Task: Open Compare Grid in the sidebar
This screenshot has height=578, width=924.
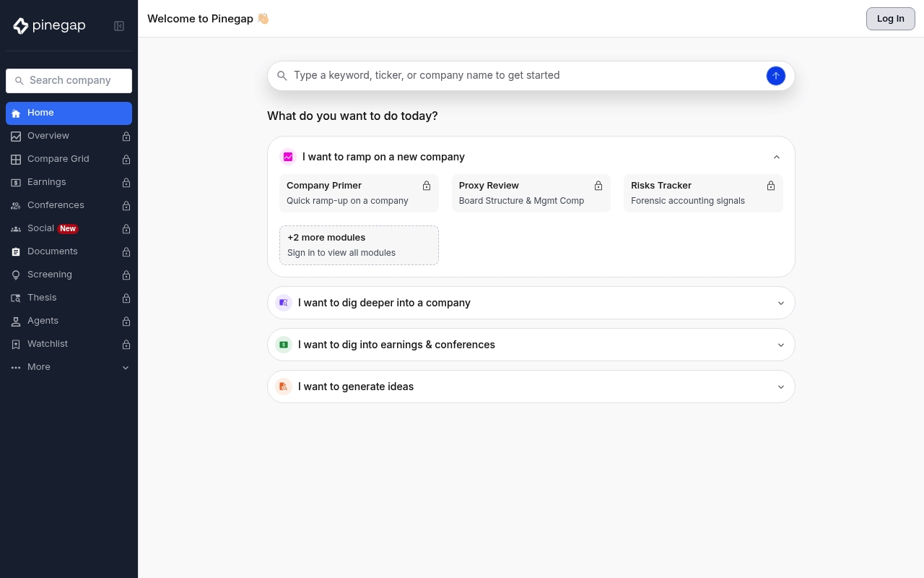Action: click(x=69, y=160)
